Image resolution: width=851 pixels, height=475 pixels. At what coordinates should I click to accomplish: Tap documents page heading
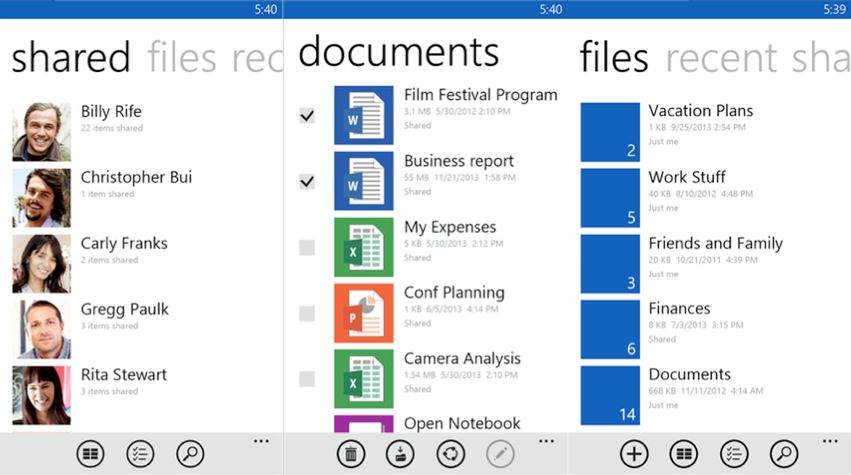pyautogui.click(x=398, y=52)
